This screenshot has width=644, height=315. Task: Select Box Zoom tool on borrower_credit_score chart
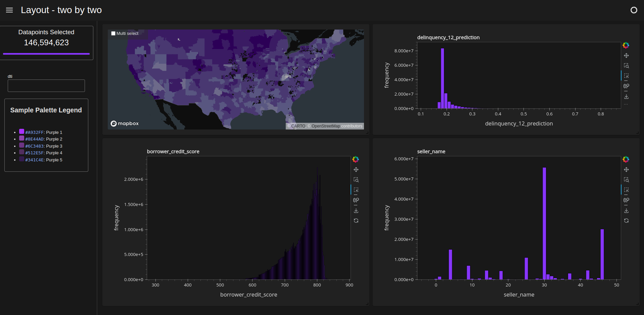pyautogui.click(x=356, y=180)
